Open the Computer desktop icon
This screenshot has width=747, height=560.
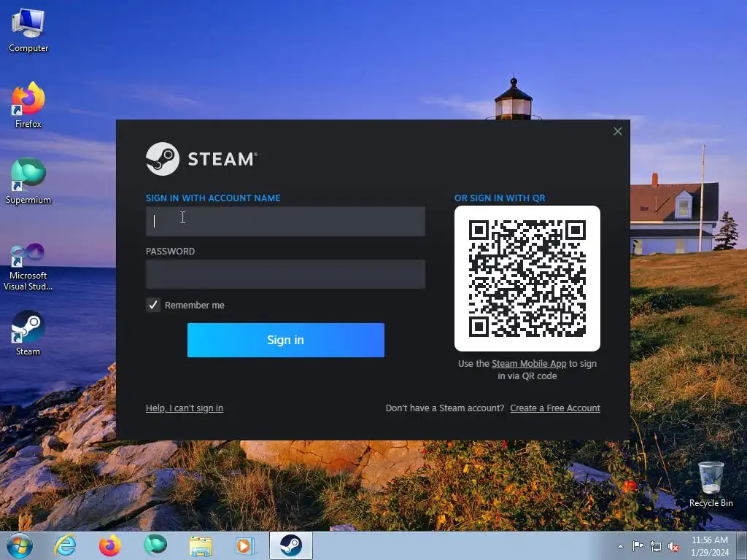click(x=28, y=31)
